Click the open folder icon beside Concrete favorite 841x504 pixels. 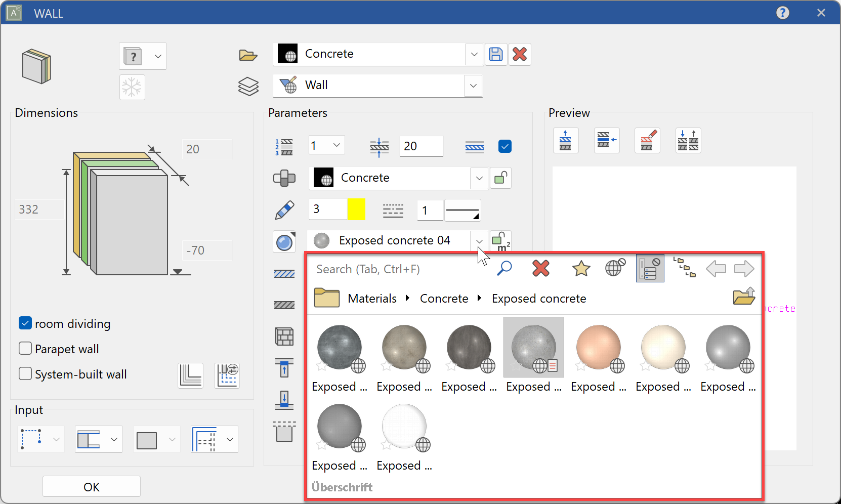pyautogui.click(x=248, y=55)
